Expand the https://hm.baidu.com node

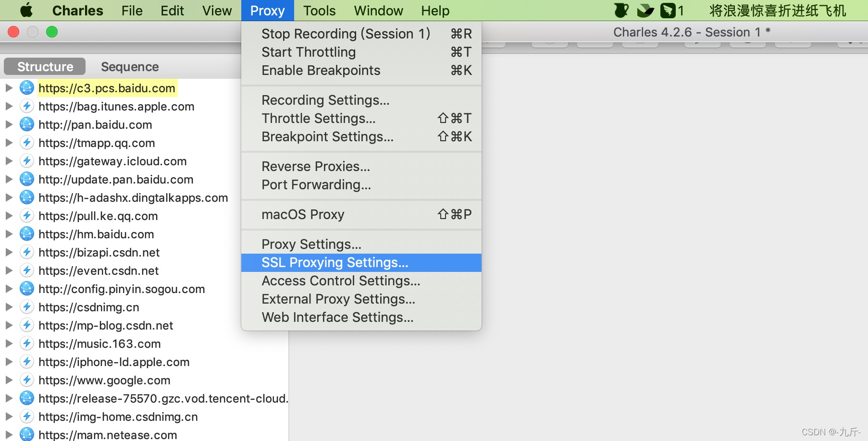point(9,234)
